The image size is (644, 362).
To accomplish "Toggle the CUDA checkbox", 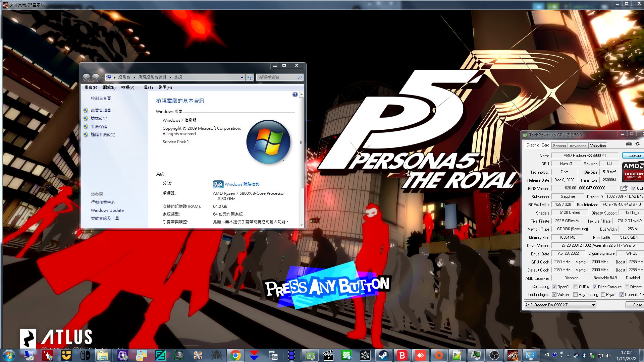I will (x=576, y=287).
